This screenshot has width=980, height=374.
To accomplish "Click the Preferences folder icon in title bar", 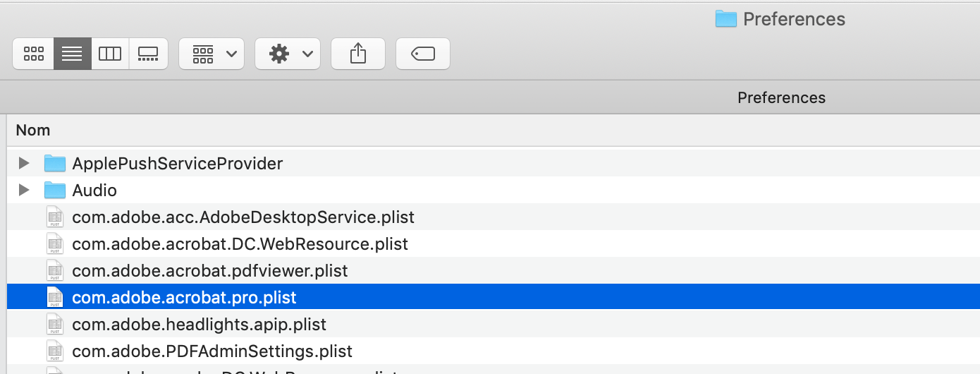I will point(725,19).
